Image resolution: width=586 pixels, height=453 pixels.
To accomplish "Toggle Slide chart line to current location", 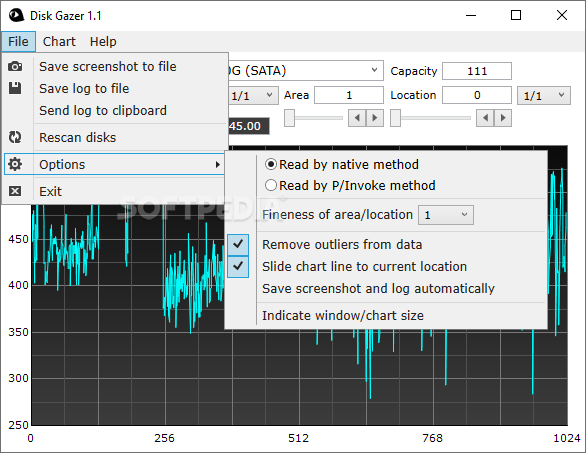I will [x=238, y=266].
